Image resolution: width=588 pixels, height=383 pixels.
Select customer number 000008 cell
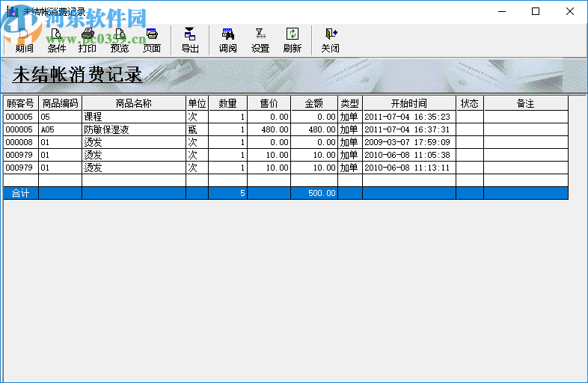[x=21, y=142]
